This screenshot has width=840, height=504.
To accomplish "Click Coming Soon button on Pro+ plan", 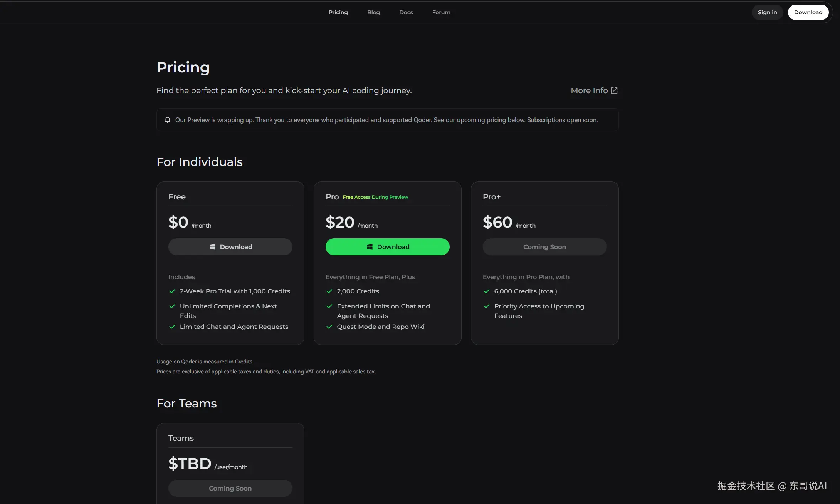I will pyautogui.click(x=544, y=247).
